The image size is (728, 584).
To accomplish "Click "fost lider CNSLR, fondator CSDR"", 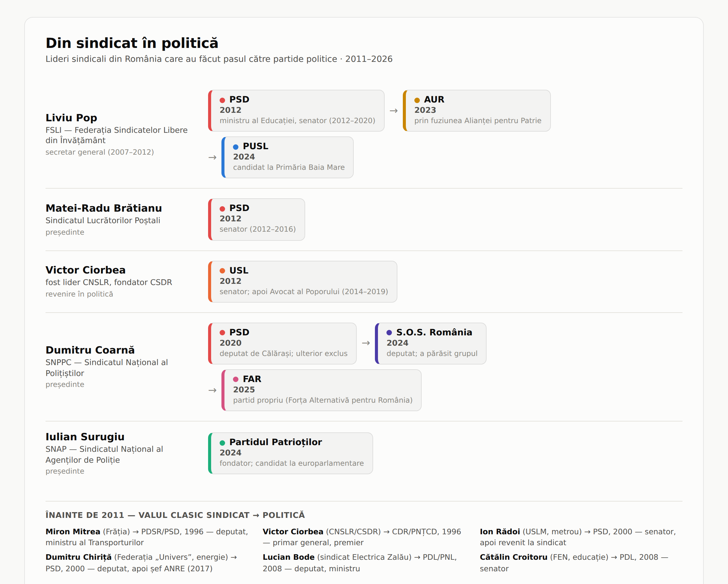I will coord(109,282).
